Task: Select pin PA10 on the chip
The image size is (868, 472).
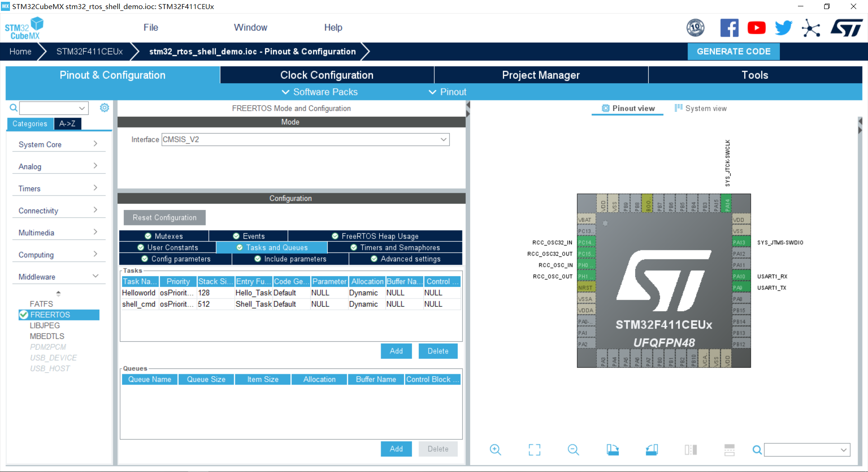Action: tap(741, 277)
